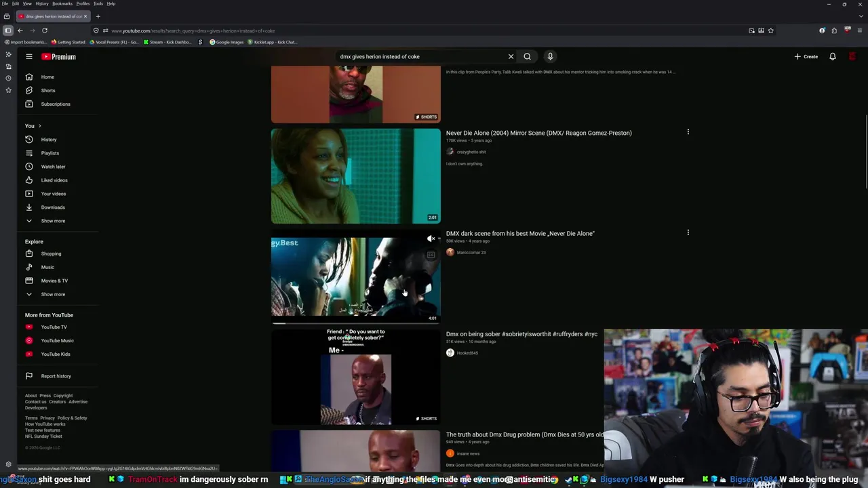Open the browser History menu

42,3
